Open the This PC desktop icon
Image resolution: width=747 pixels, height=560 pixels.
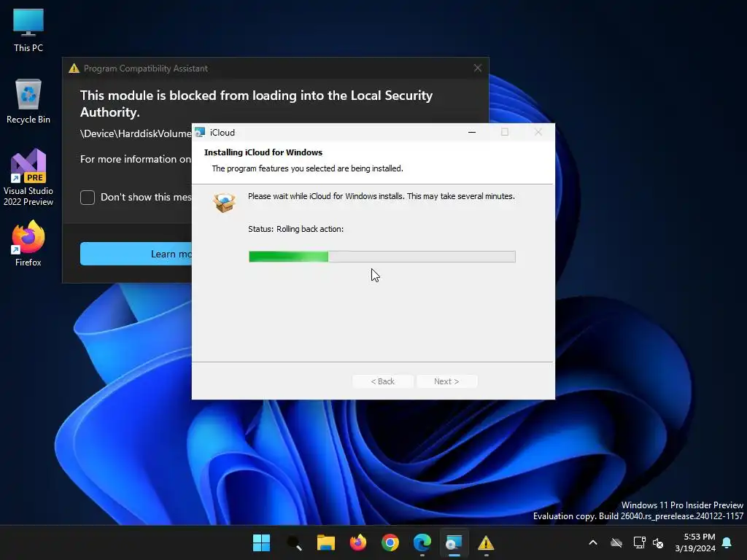28,31
